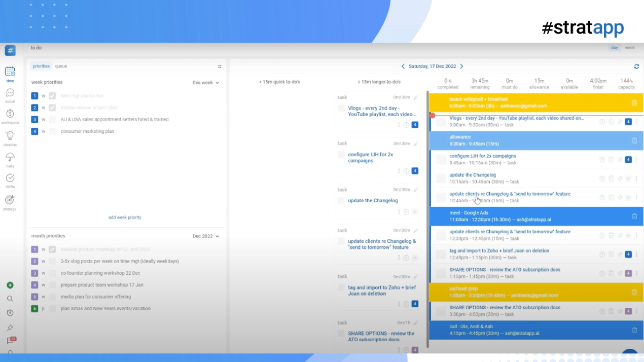Screen dimensions: 644x362
Task: Open SHARE OPTIONS task at 1:15pm
Action: point(536,273)
